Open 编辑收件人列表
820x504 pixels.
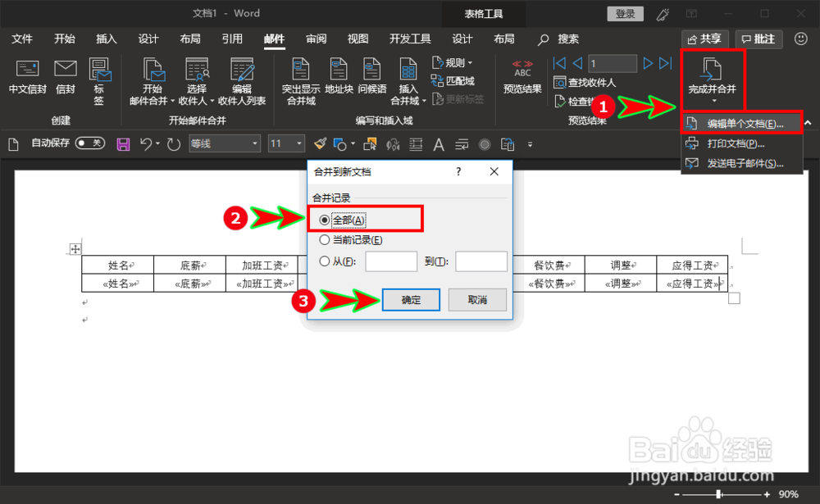point(242,82)
